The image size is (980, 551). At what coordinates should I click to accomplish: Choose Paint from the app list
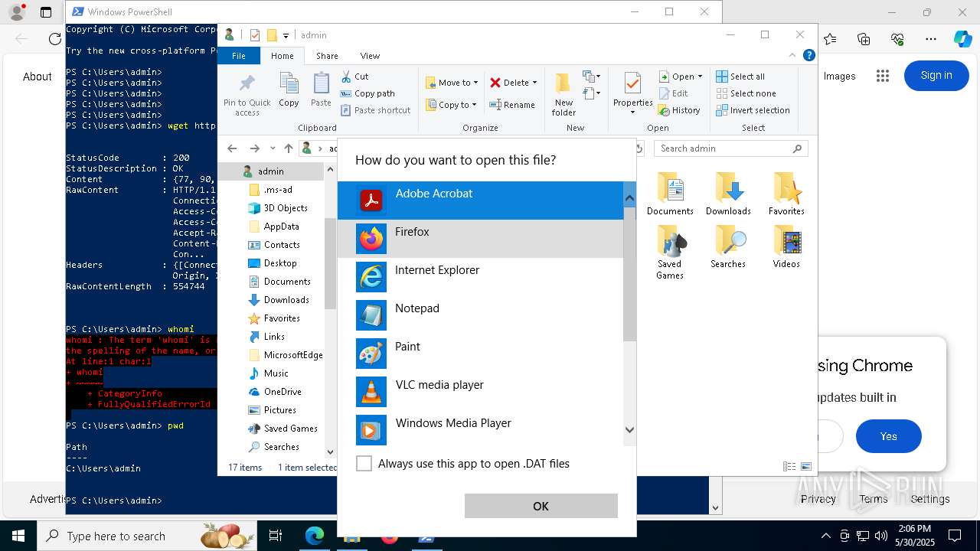(481, 354)
